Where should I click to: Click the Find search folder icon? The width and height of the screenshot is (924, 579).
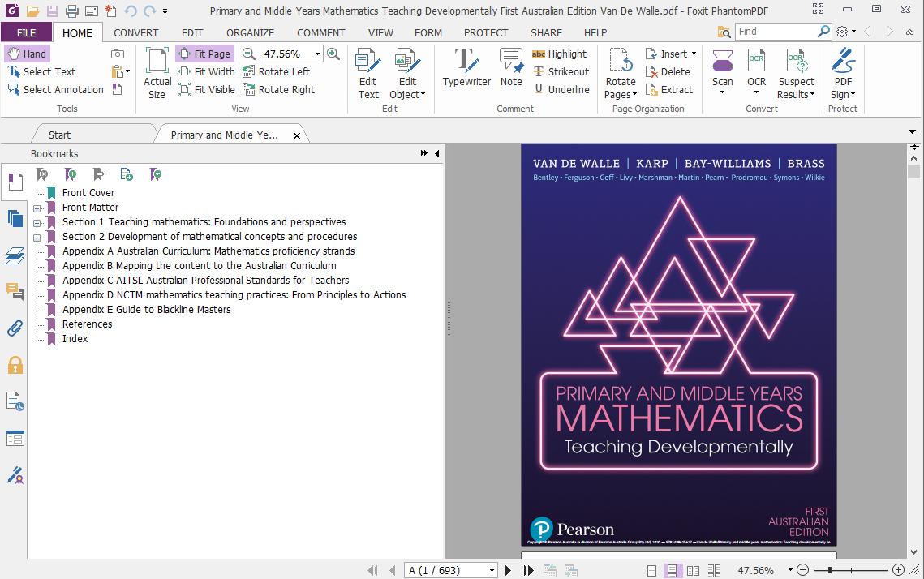click(724, 32)
